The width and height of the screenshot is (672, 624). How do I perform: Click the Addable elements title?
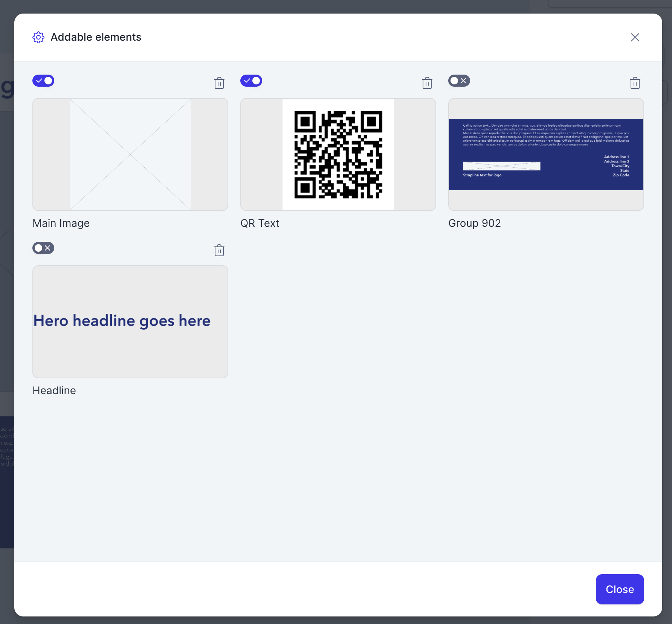pos(96,37)
